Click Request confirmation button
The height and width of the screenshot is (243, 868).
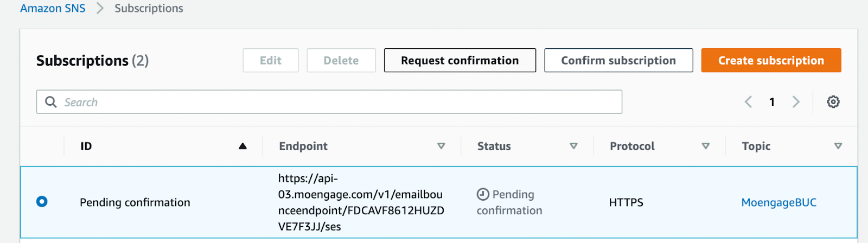coord(459,60)
